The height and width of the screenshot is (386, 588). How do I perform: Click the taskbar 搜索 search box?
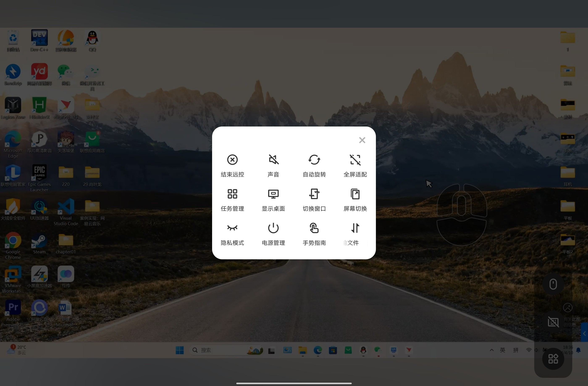[227, 350]
